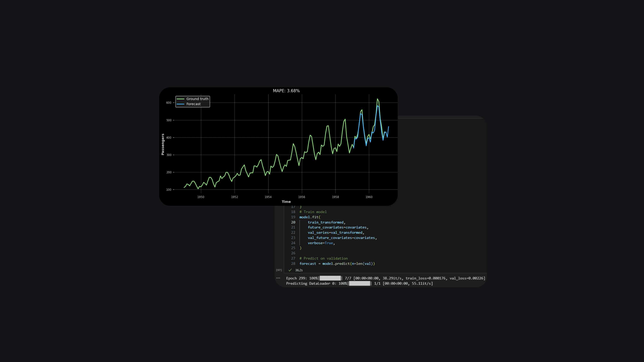The image size is (644, 362).
Task: Select the Ground truth legend entry
Action: [197, 99]
